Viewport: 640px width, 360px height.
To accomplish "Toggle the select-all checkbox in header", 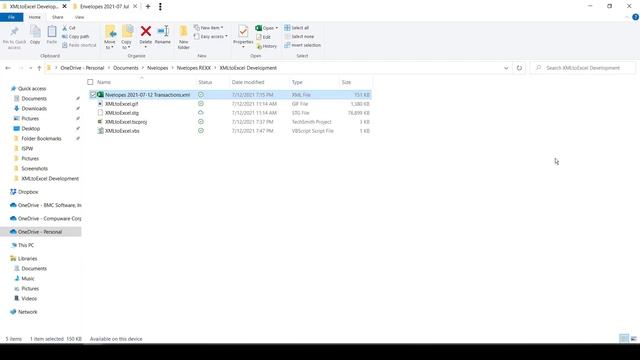I will 90,82.
